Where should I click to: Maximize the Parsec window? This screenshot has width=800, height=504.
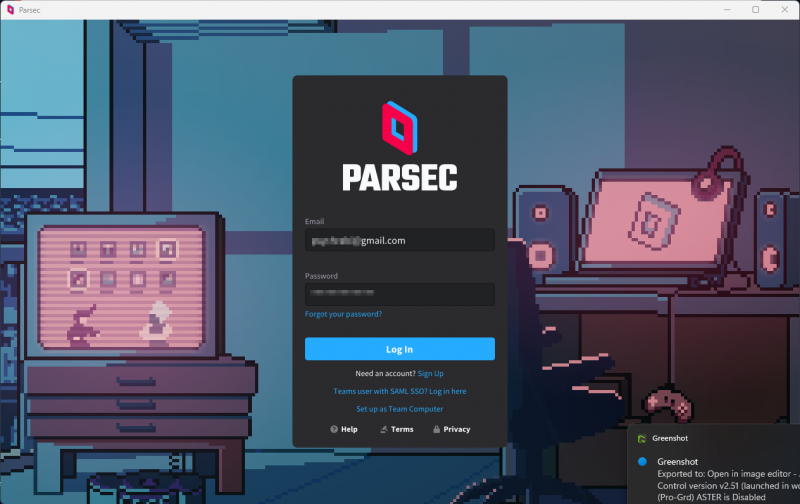coord(756,10)
